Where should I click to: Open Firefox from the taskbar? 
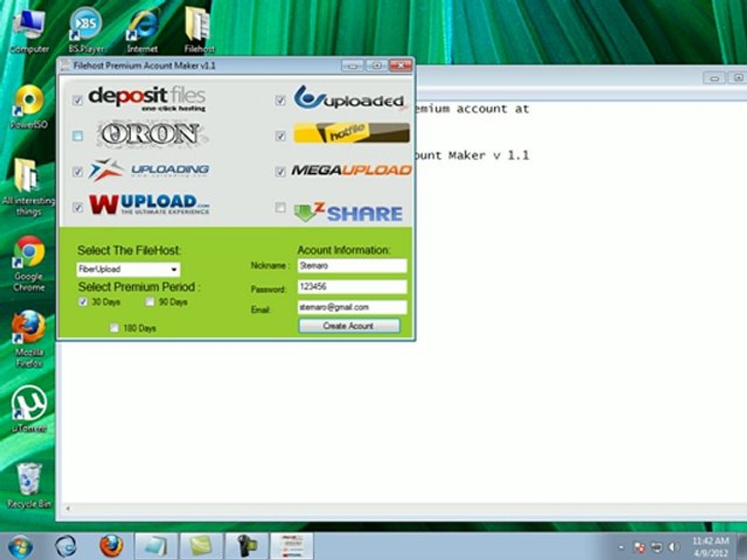pos(111,547)
